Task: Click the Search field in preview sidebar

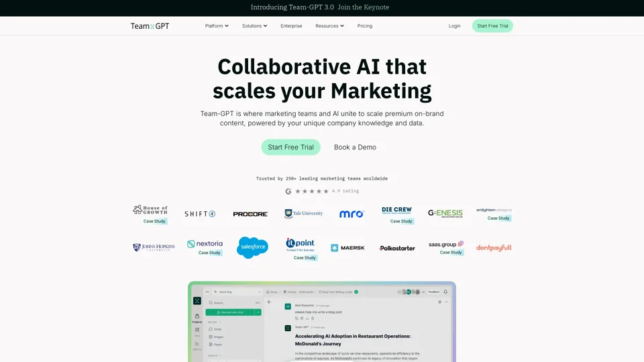Action: click(233, 303)
